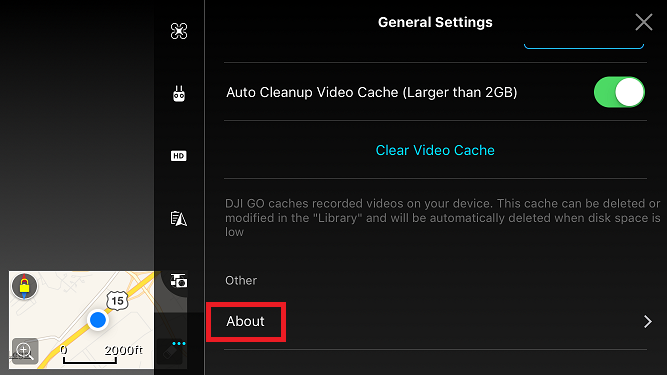Open the gimbal camera settings icon
The height and width of the screenshot is (375, 667).
pyautogui.click(x=179, y=281)
